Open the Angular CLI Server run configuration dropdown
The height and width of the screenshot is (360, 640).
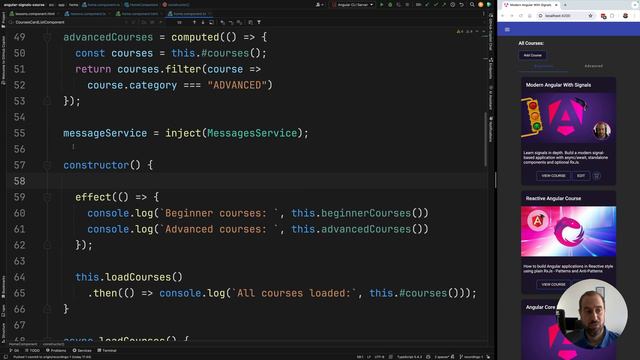354,5
